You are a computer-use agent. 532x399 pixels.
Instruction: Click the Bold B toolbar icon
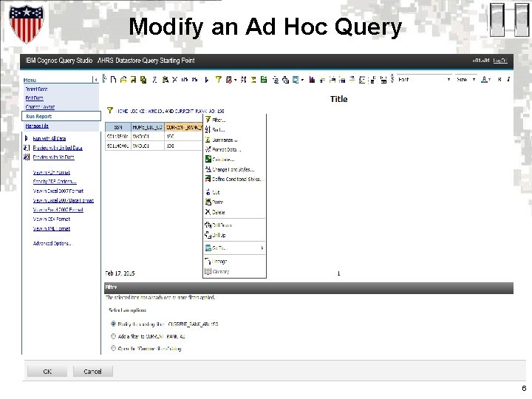[x=499, y=79]
